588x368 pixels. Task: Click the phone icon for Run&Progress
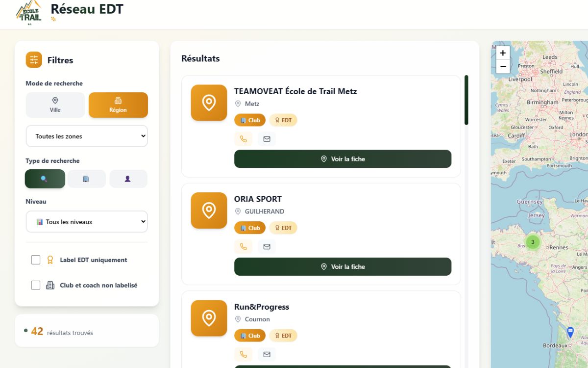pos(243,354)
